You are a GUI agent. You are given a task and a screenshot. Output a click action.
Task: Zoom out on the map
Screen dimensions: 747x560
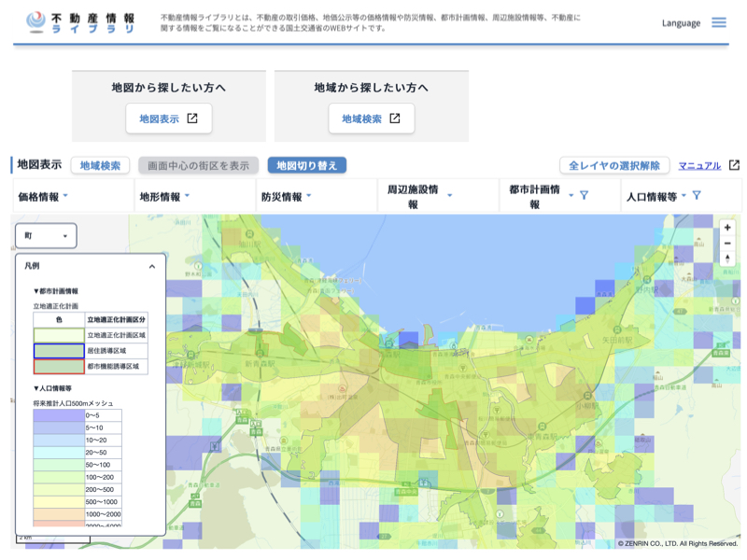(727, 244)
